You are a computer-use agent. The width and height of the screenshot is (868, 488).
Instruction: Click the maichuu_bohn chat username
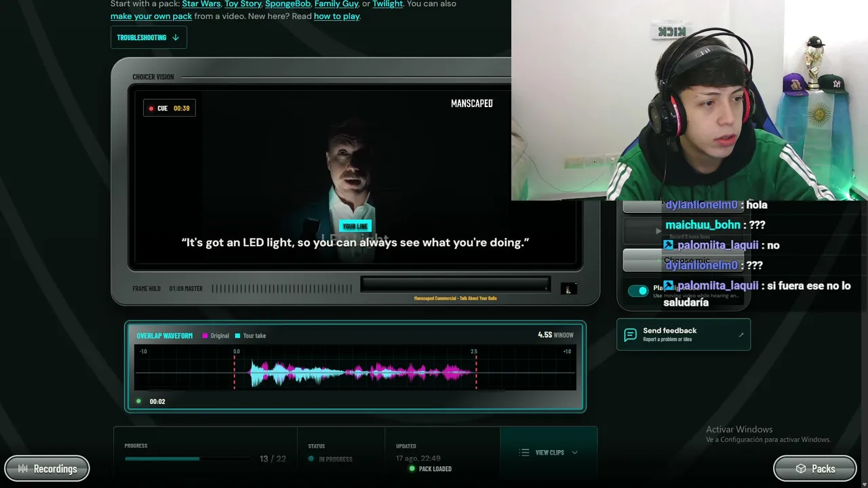703,225
